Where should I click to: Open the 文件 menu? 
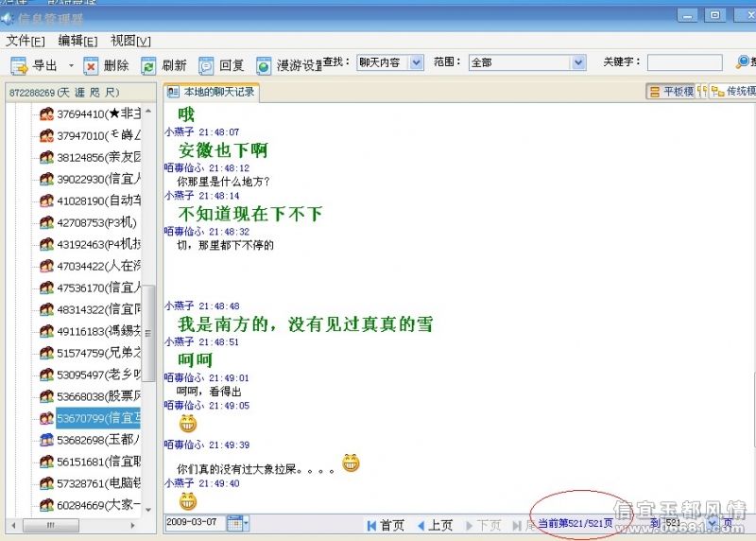[x=26, y=41]
